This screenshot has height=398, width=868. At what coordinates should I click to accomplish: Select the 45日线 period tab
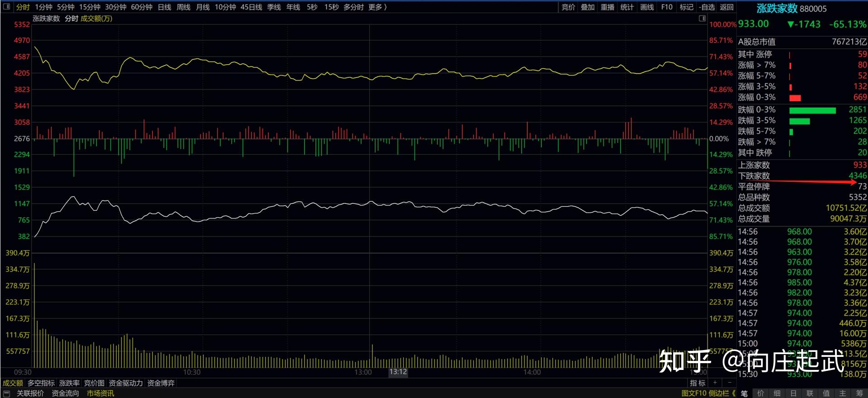click(251, 7)
